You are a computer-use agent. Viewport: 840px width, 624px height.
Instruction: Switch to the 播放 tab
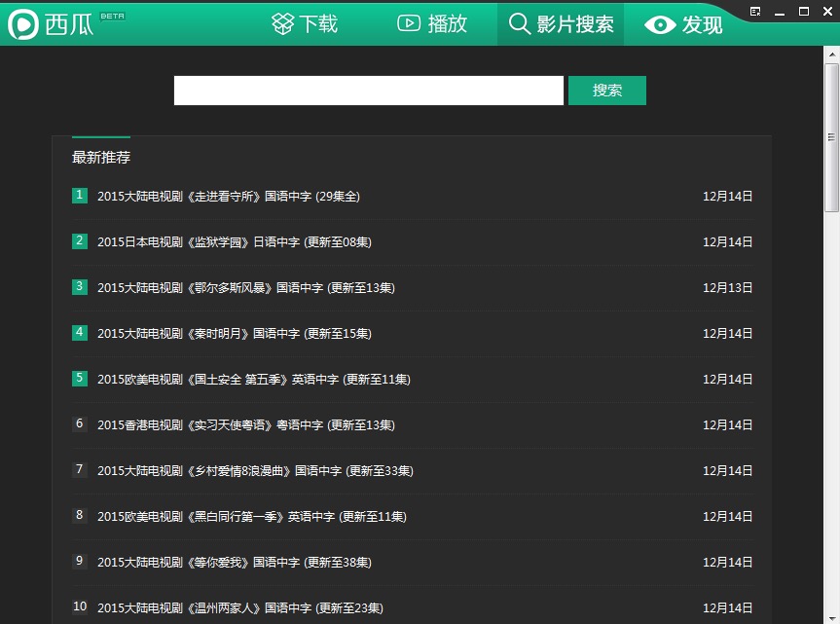(430, 22)
